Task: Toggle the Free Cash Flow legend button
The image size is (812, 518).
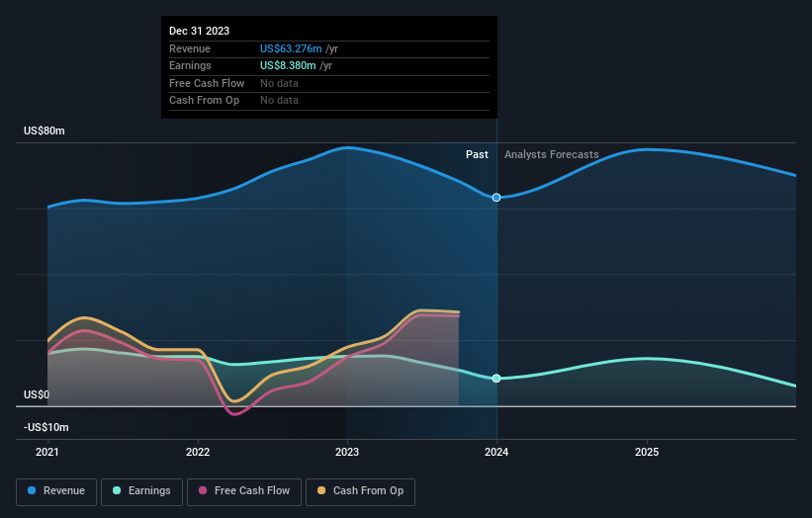Action: (x=244, y=491)
